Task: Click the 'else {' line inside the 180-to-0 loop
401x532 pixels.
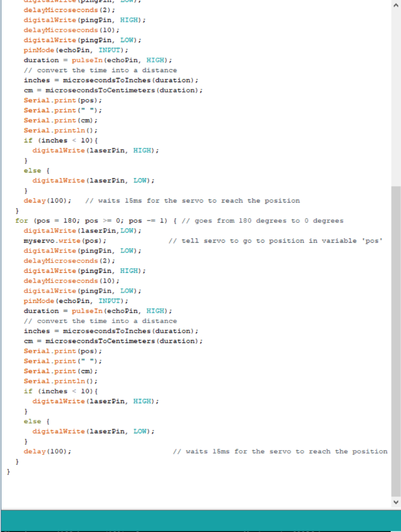Action: pos(37,421)
